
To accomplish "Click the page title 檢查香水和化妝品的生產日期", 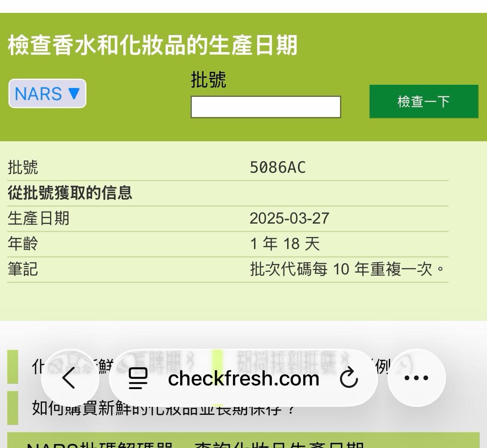I will (x=153, y=45).
